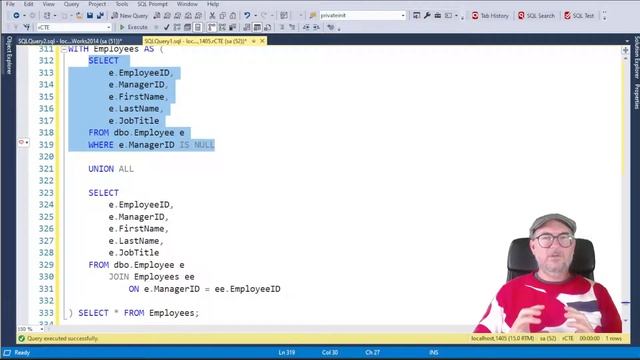Click the Database Engine Query icon
640x360 pixels.
point(157,16)
